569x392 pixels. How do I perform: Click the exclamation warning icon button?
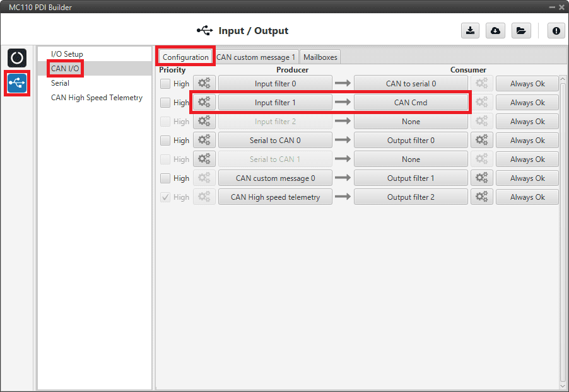coord(556,31)
